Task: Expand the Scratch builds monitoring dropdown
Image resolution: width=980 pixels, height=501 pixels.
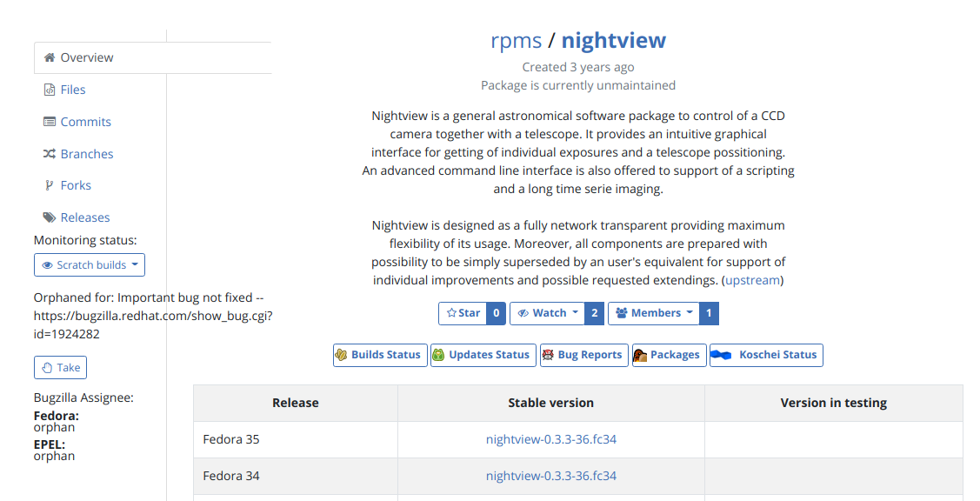Action: (90, 264)
